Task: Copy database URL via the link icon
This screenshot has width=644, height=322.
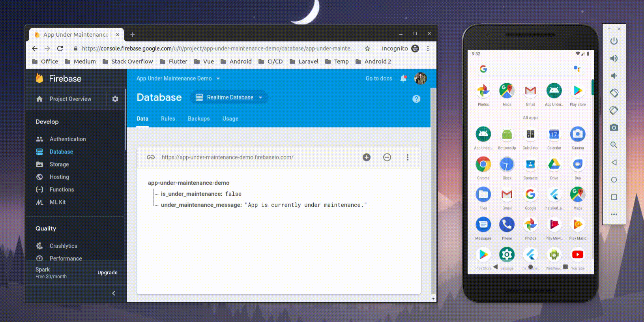Action: coord(151,157)
